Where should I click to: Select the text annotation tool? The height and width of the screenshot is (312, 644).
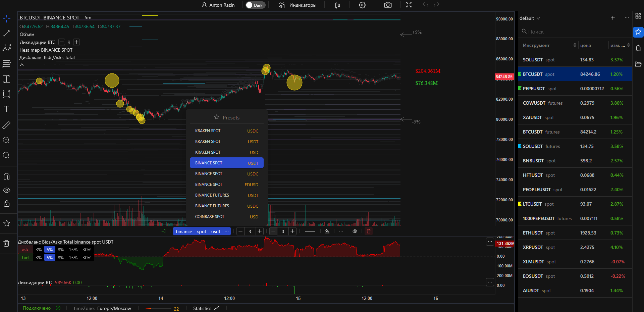point(6,109)
